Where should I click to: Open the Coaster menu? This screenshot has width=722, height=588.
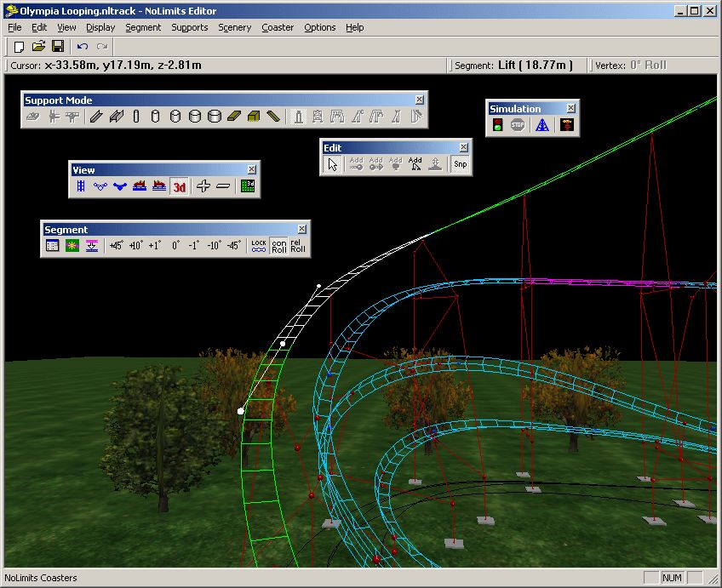pyautogui.click(x=278, y=27)
